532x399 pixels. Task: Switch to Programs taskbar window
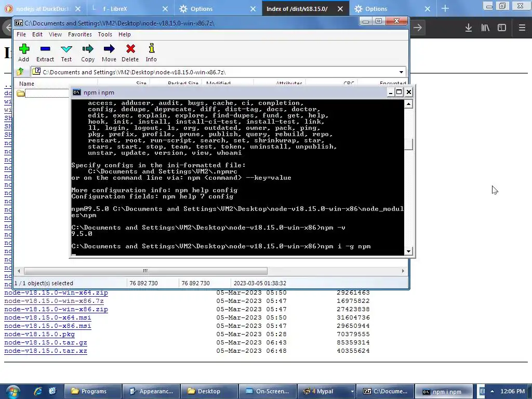[x=92, y=391]
